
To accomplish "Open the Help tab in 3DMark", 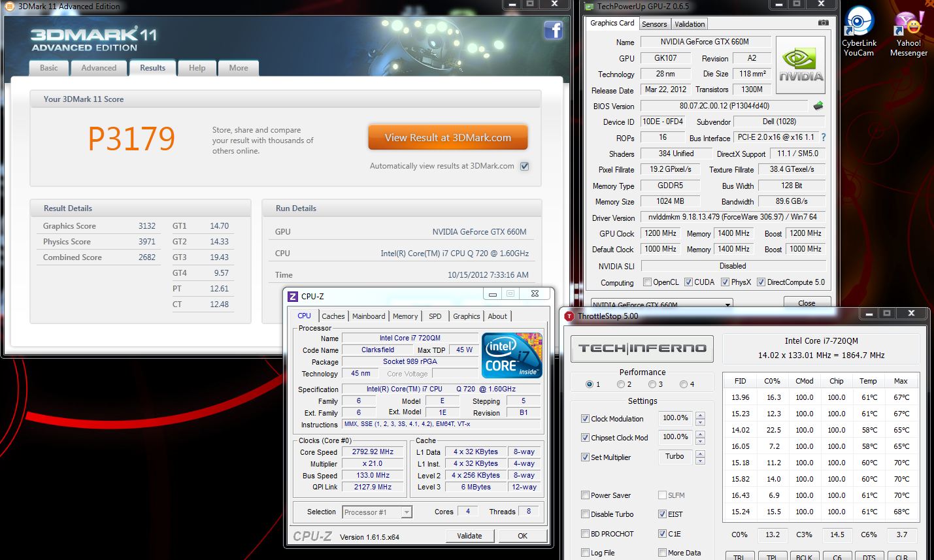I will (x=197, y=68).
